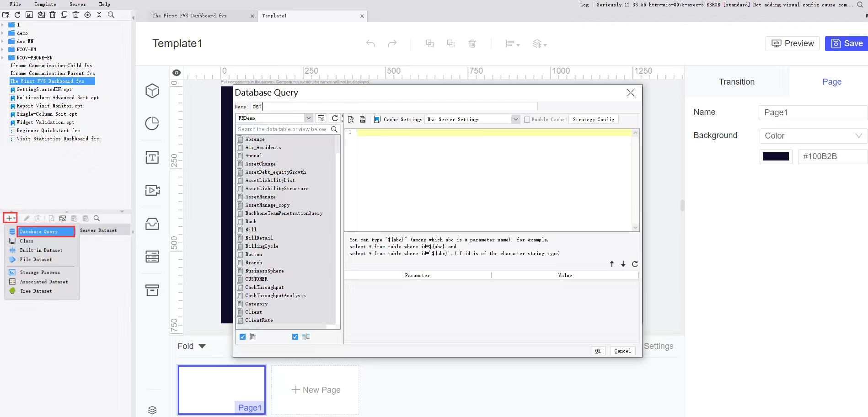
Task: Toggle the canvas visibility eye icon
Action: point(177,73)
